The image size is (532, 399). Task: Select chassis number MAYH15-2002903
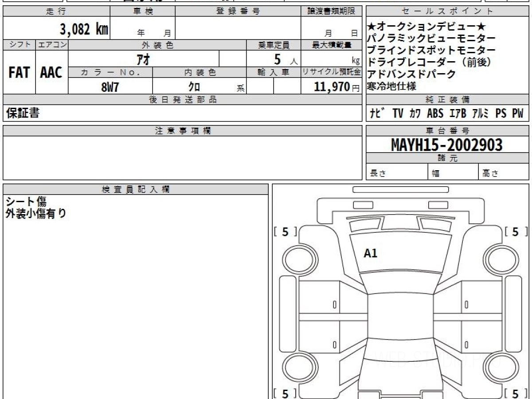pos(447,145)
